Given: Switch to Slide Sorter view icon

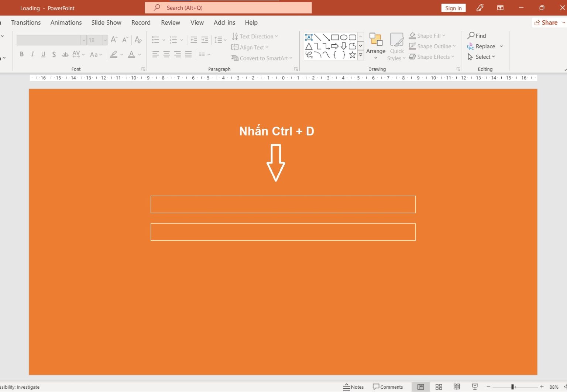Looking at the screenshot, I should tap(439, 387).
